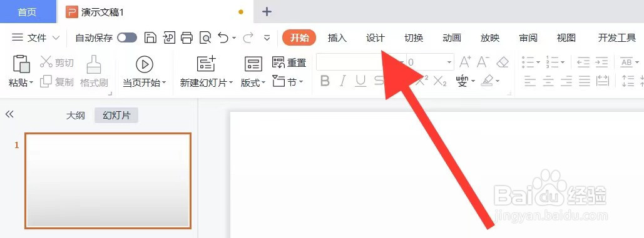Click the Reset (重置) button
Image resolution: width=644 pixels, height=238 pixels.
pyautogui.click(x=289, y=62)
